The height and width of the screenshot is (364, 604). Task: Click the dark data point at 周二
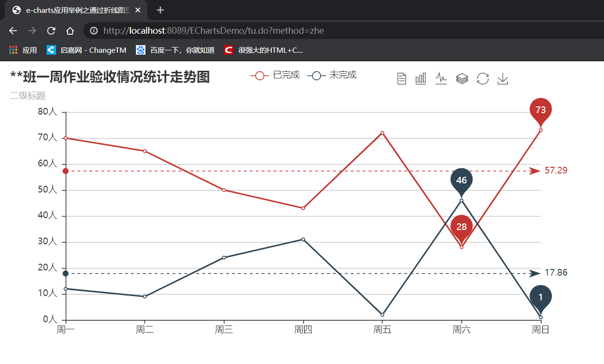pyautogui.click(x=144, y=297)
